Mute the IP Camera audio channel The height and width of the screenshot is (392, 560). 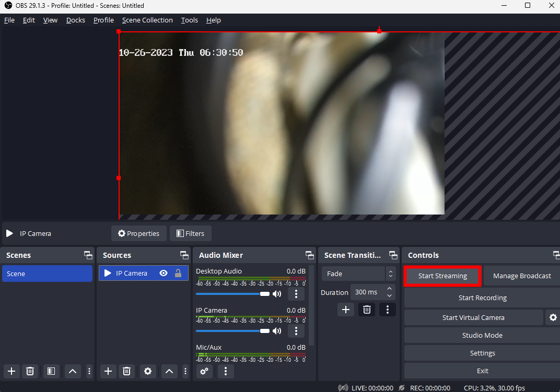(x=277, y=331)
